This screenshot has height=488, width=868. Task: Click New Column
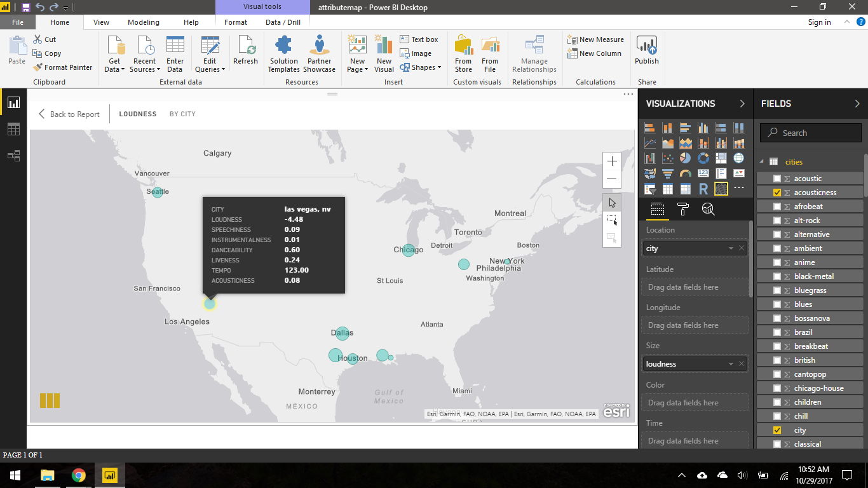(x=594, y=53)
